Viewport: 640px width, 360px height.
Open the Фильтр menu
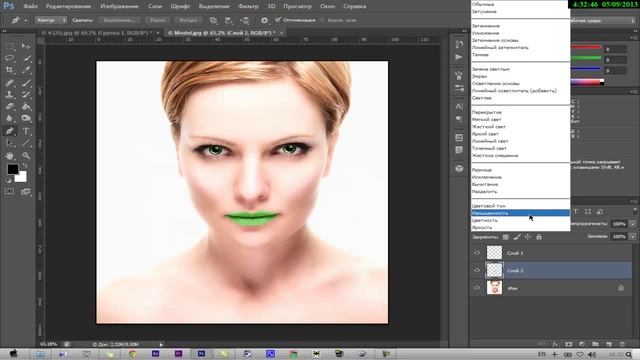point(248,6)
